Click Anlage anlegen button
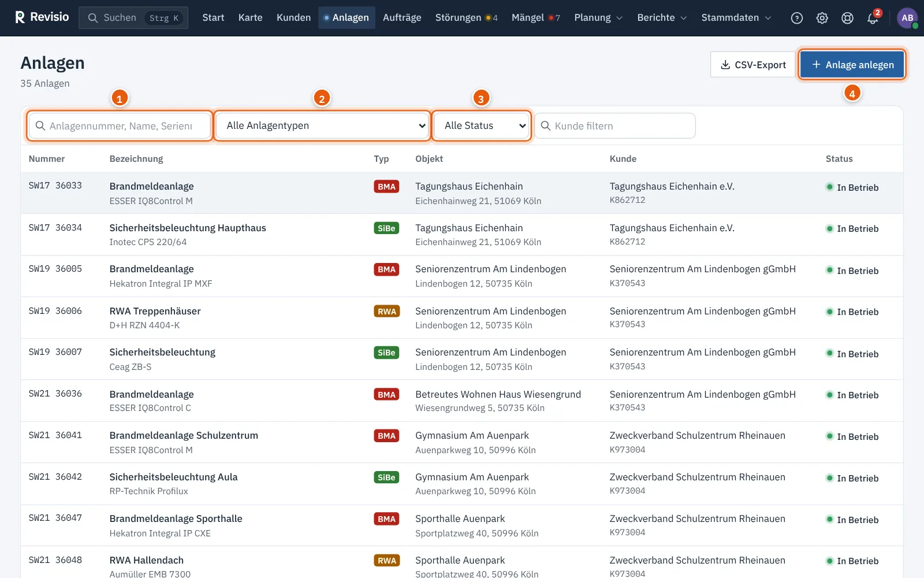 coord(852,65)
